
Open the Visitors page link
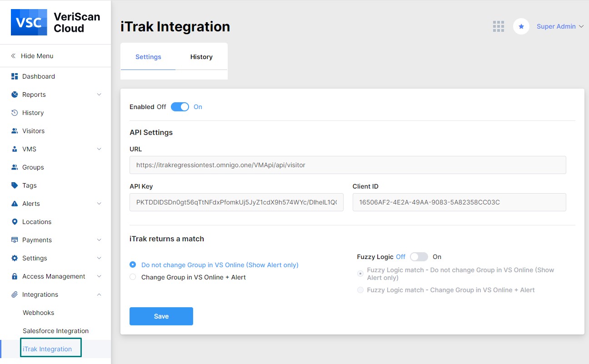34,131
